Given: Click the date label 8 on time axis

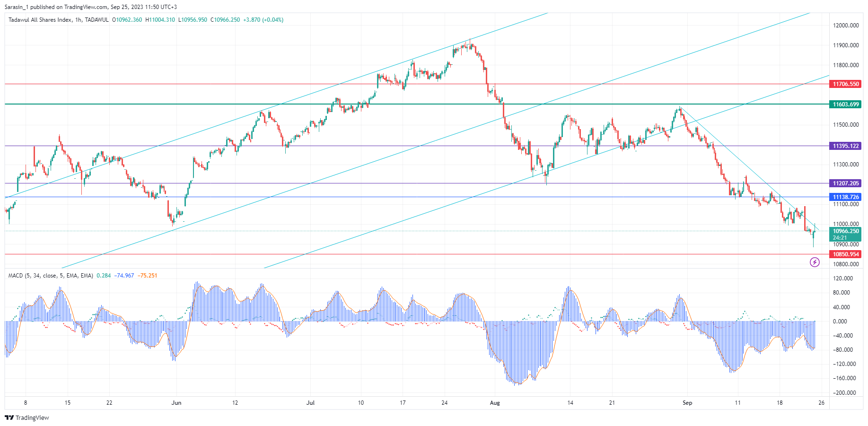Looking at the screenshot, I should [x=26, y=403].
